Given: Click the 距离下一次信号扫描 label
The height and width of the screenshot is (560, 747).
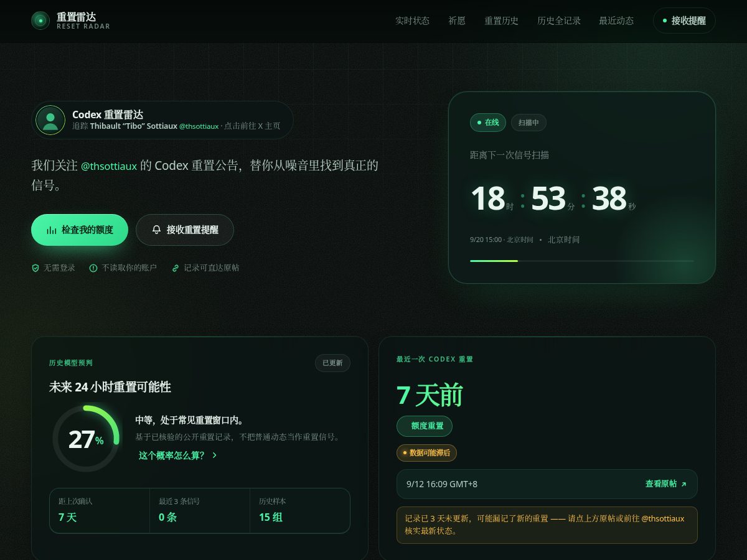Looking at the screenshot, I should [x=509, y=156].
